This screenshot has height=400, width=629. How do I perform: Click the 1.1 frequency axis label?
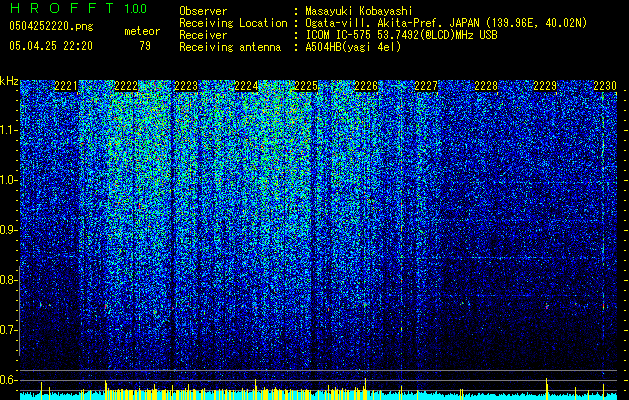pyautogui.click(x=8, y=130)
